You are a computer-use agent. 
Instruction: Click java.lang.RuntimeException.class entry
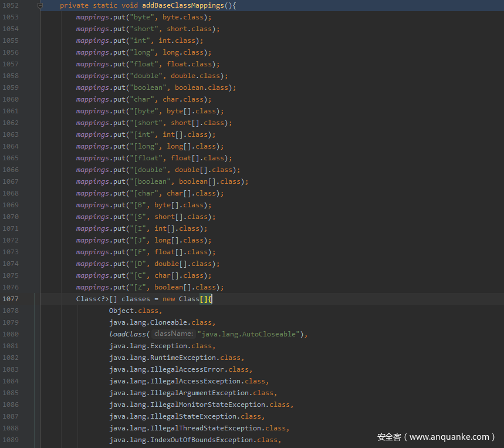pos(175,358)
